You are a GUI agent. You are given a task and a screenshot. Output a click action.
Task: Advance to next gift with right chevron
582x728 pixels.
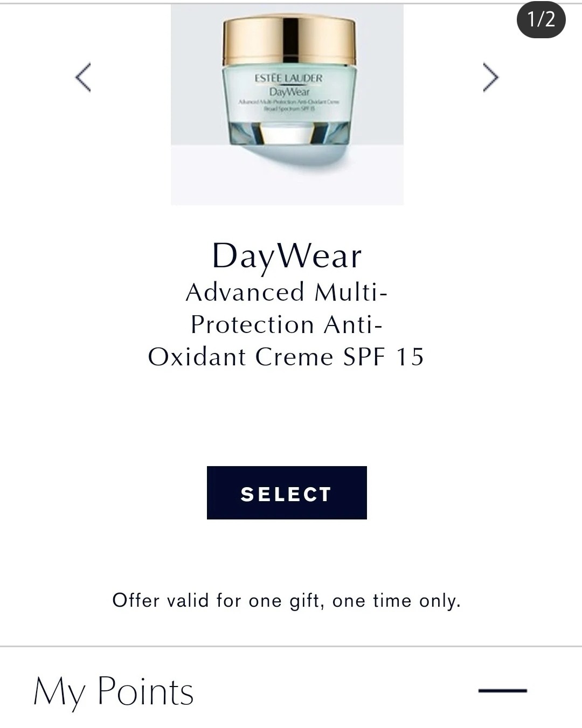pyautogui.click(x=490, y=78)
